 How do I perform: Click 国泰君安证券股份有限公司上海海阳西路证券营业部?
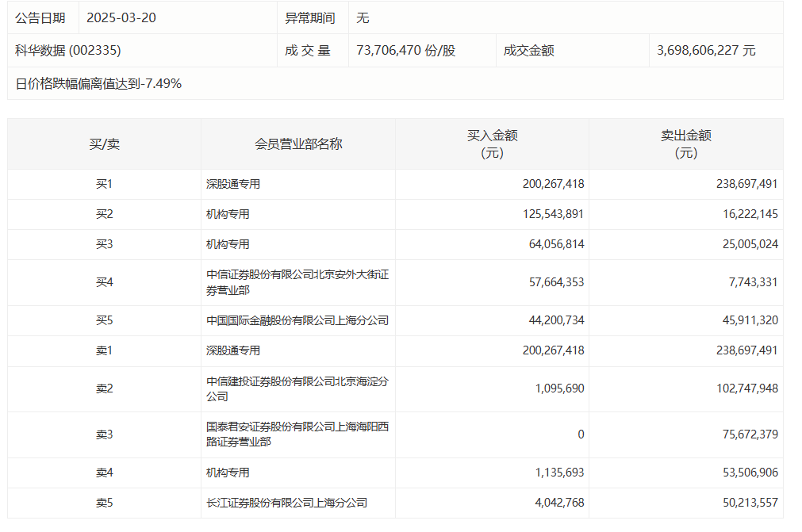pos(297,434)
